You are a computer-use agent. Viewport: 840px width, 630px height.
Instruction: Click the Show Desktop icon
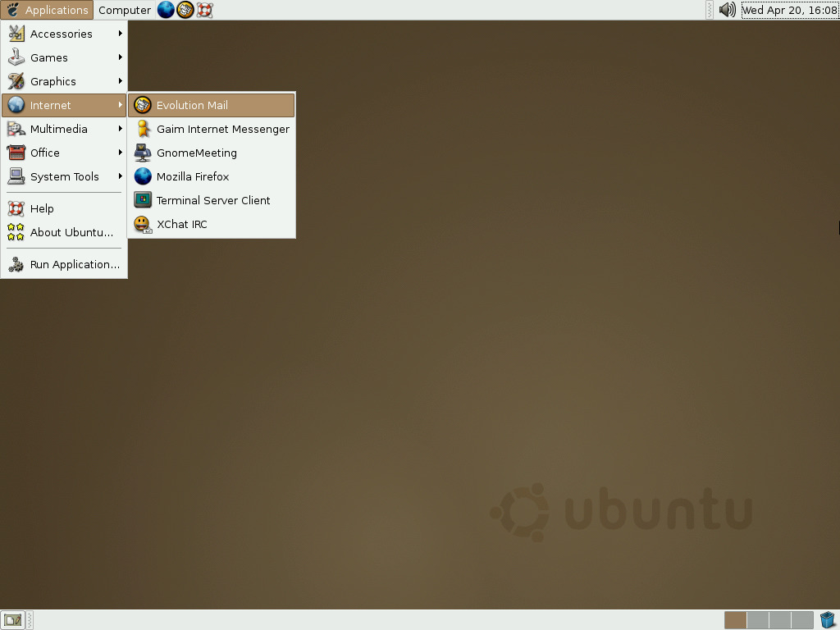point(11,620)
